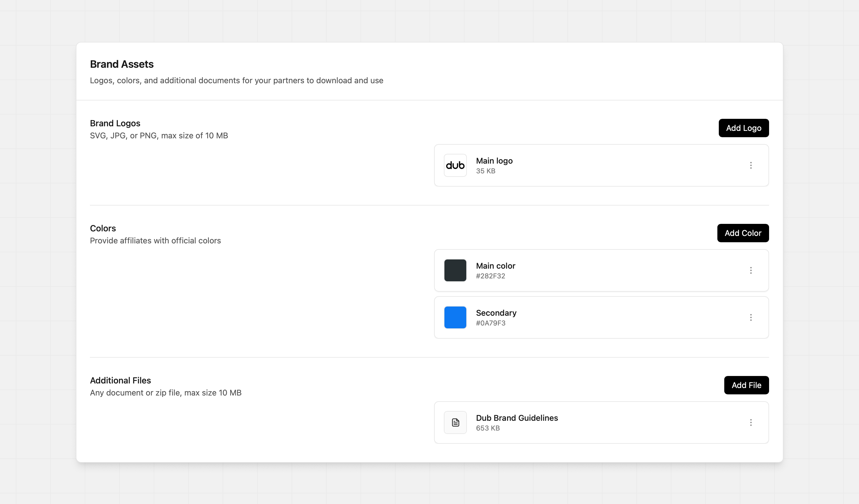Click the document file icon
Screen dimensions: 859x504
coord(455,422)
